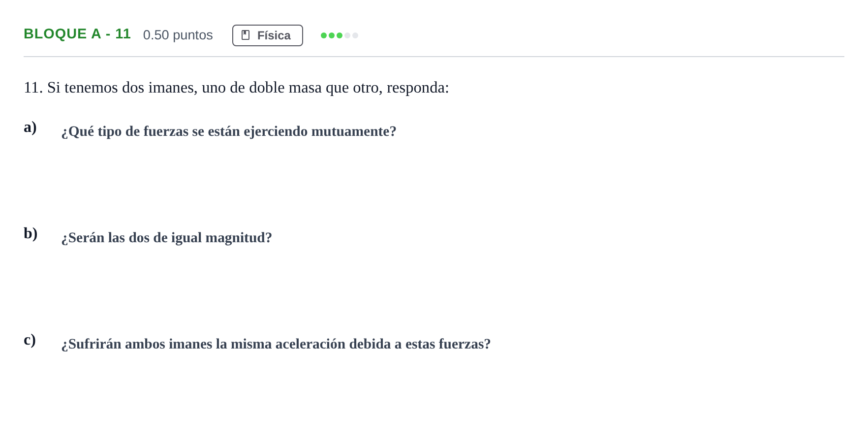Click blank answer space below question c)
The height and width of the screenshot is (445, 868).
pos(433,395)
